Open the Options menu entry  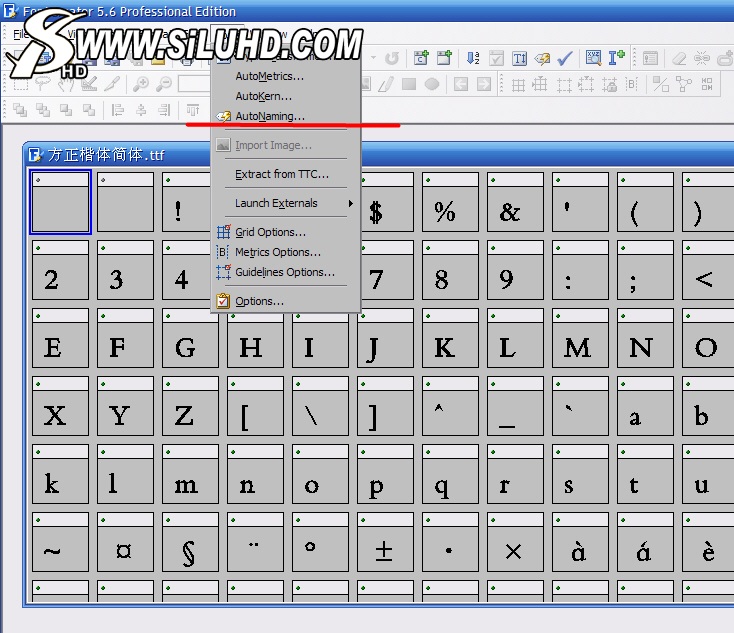tap(259, 301)
